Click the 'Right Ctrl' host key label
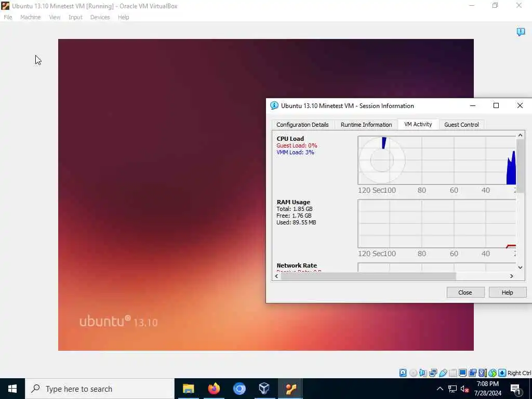 (519, 373)
